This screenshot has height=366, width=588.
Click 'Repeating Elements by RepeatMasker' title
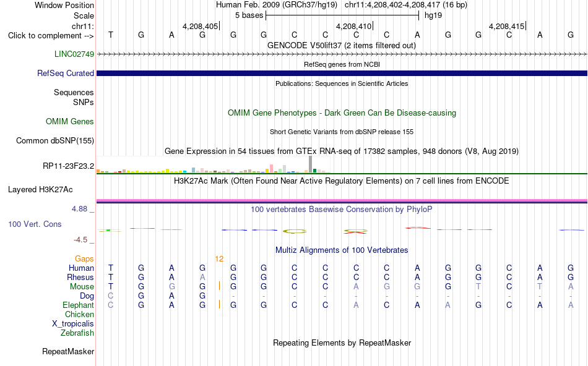point(342,343)
